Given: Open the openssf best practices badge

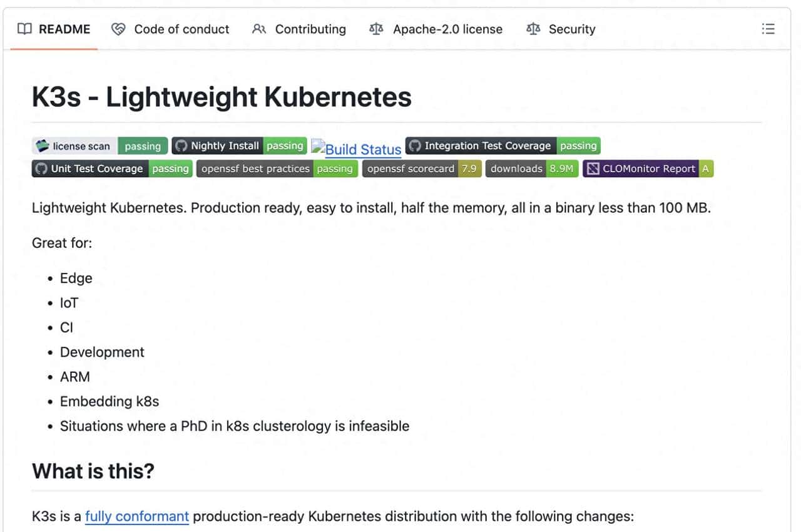Looking at the screenshot, I should 278,168.
